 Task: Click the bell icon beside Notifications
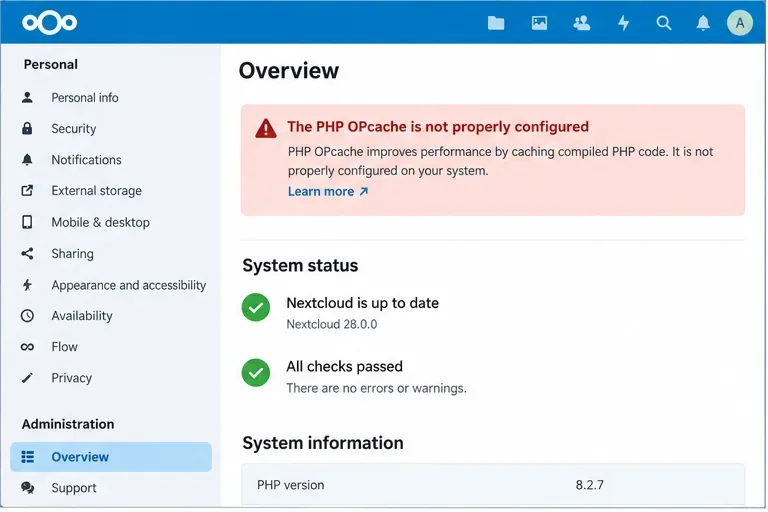pyautogui.click(x=27, y=160)
